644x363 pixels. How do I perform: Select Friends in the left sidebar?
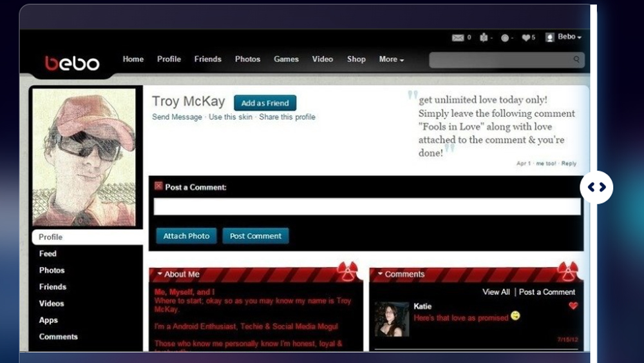(53, 287)
